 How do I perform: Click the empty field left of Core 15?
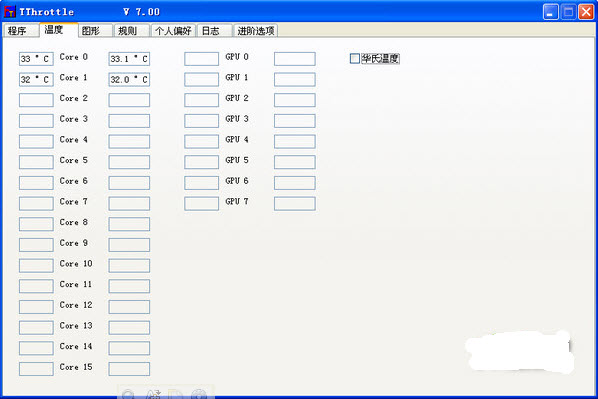[36, 368]
